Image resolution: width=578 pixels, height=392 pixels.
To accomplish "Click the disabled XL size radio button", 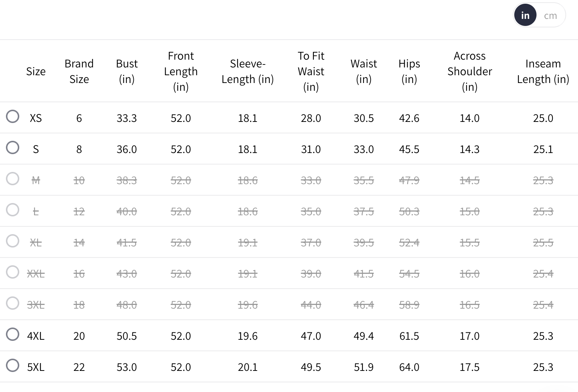I will coord(13,241).
